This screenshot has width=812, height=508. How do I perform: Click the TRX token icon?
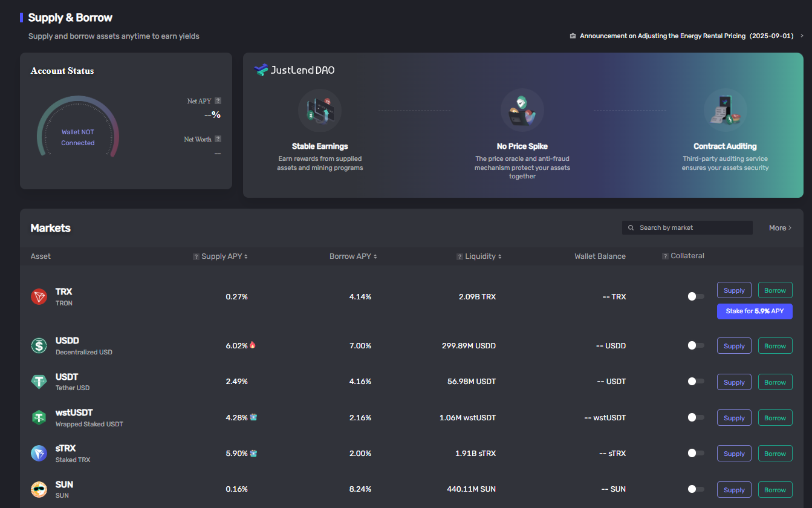(x=39, y=296)
